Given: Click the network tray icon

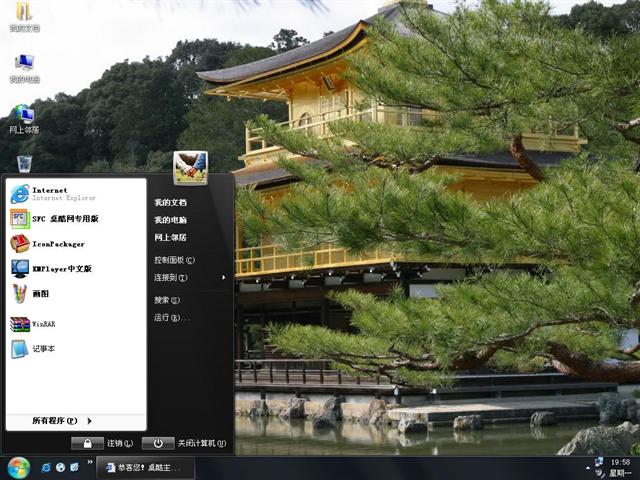Looking at the screenshot, I should click(x=599, y=462).
